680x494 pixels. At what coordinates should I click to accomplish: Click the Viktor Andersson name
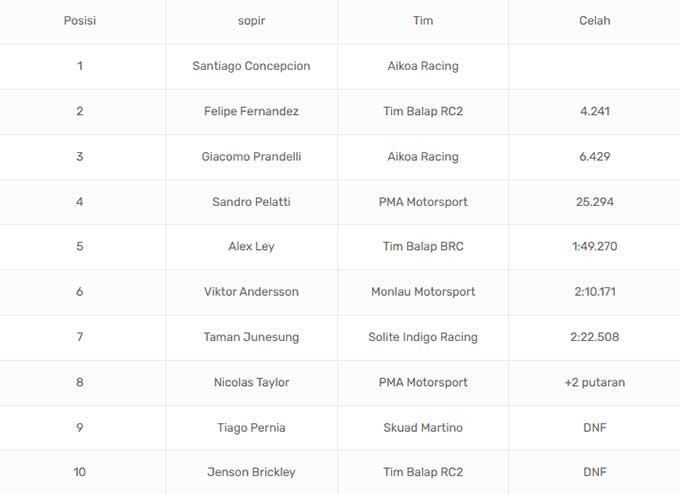251,291
